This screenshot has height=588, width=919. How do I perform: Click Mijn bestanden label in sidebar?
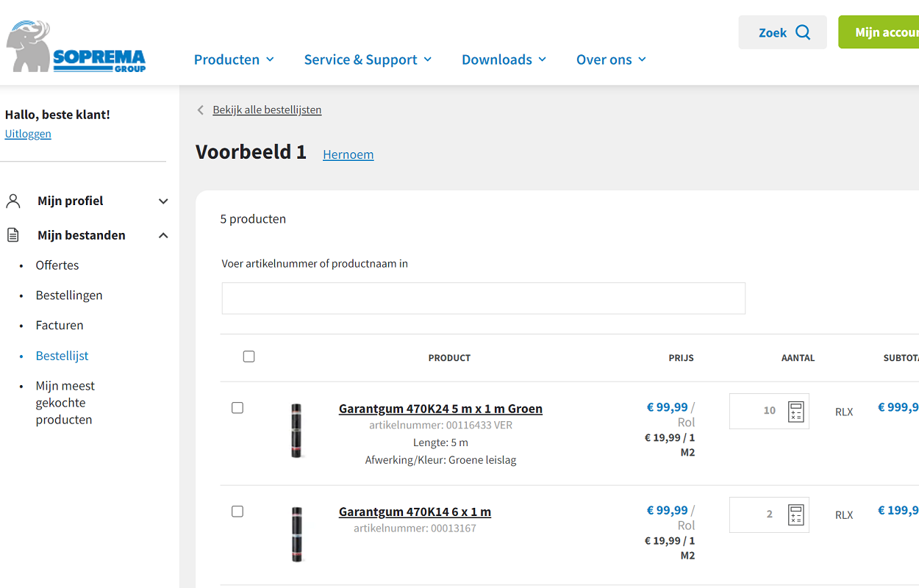pyautogui.click(x=82, y=235)
